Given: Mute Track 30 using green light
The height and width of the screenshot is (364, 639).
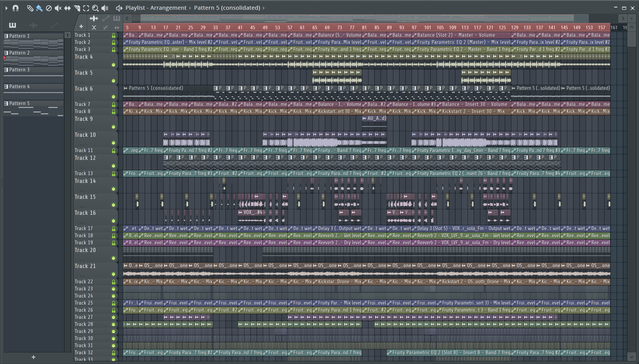Looking at the screenshot, I should pos(114,339).
